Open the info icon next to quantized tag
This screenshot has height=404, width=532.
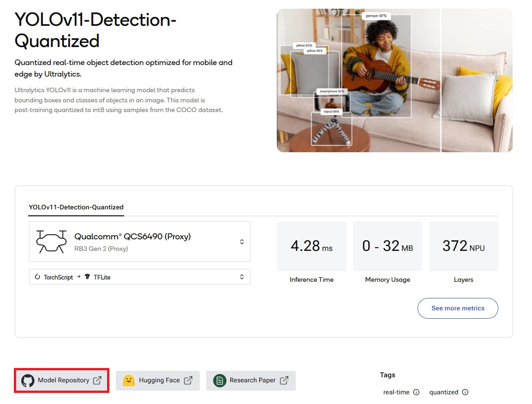466,392
